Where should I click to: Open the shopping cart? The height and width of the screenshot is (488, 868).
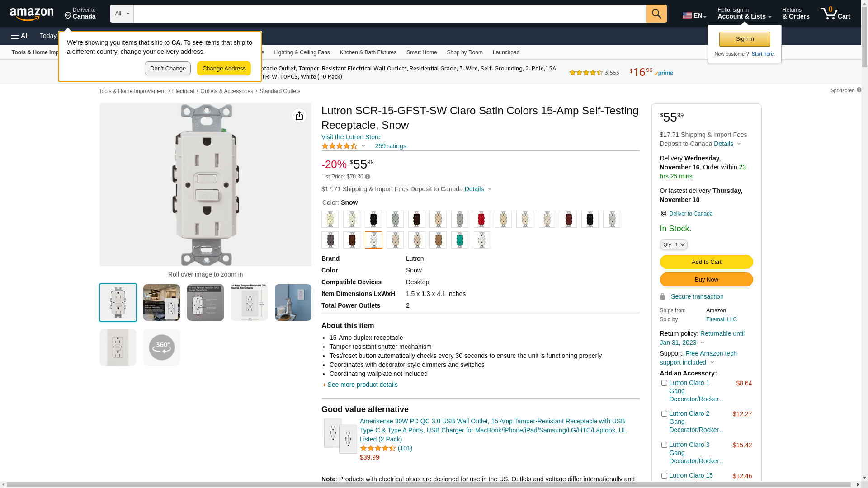pos(835,14)
